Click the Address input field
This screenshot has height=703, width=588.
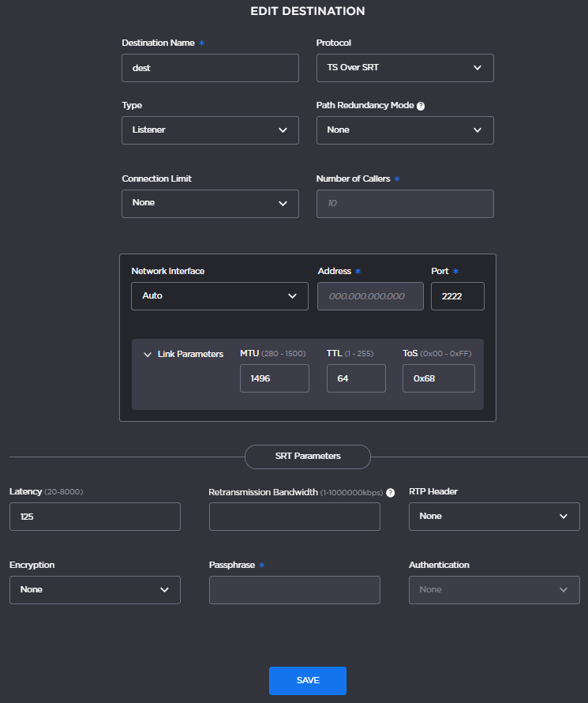[370, 296]
